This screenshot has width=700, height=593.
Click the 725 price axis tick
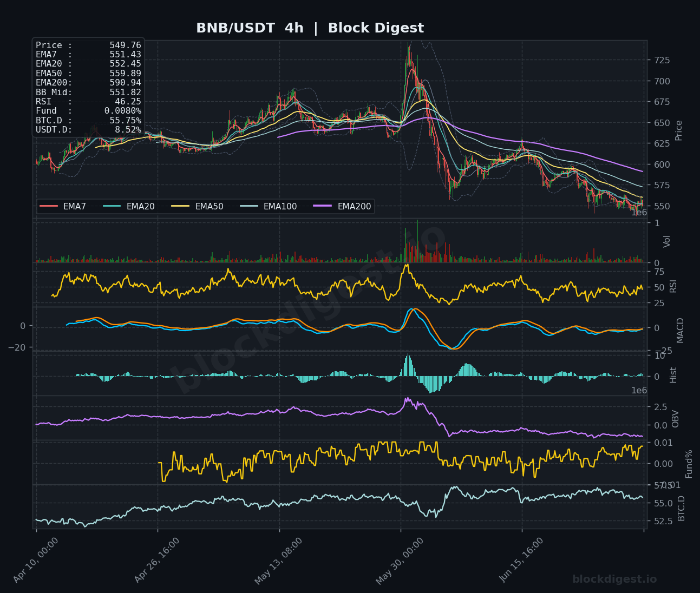pyautogui.click(x=661, y=60)
